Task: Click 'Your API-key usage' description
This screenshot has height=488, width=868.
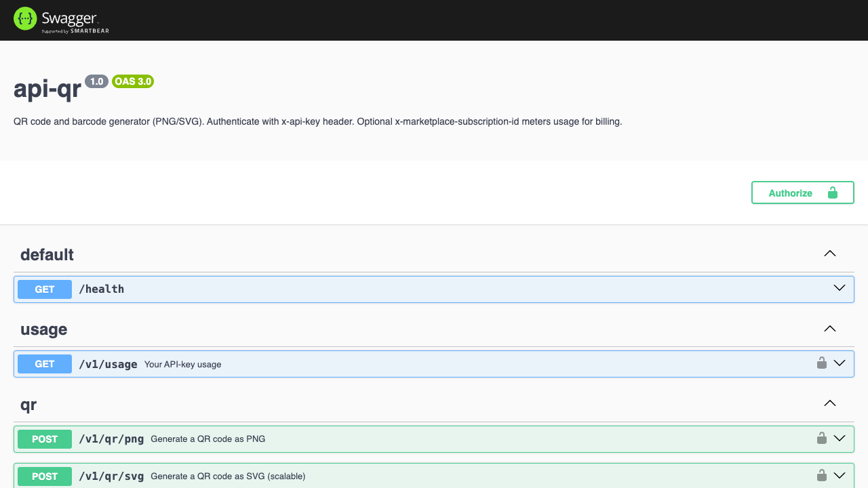Action: click(x=183, y=365)
